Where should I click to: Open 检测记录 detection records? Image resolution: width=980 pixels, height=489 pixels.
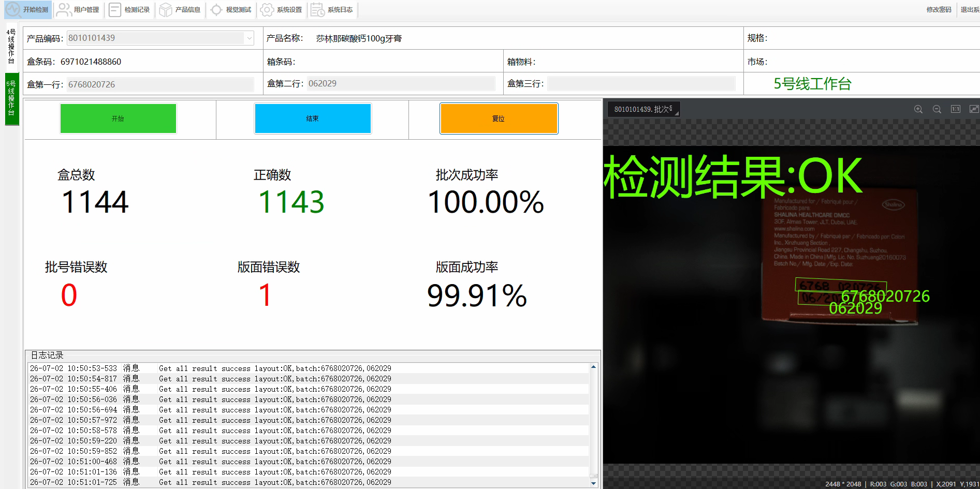point(129,10)
